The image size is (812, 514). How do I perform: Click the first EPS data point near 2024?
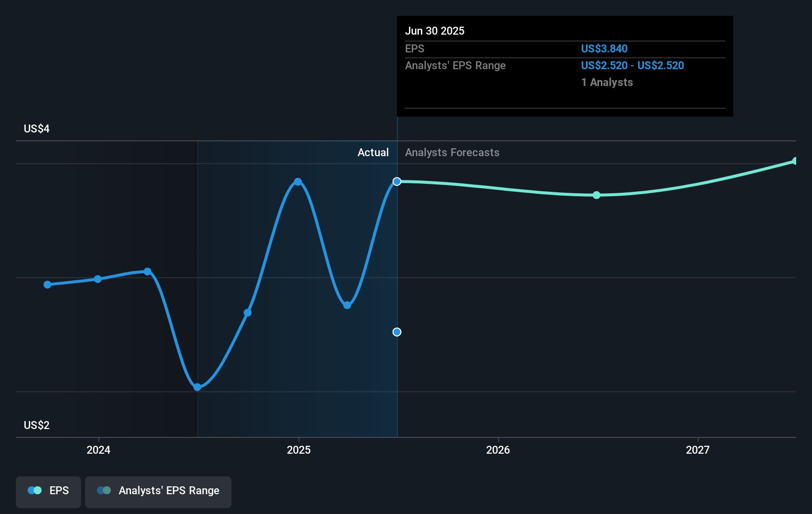coord(47,284)
